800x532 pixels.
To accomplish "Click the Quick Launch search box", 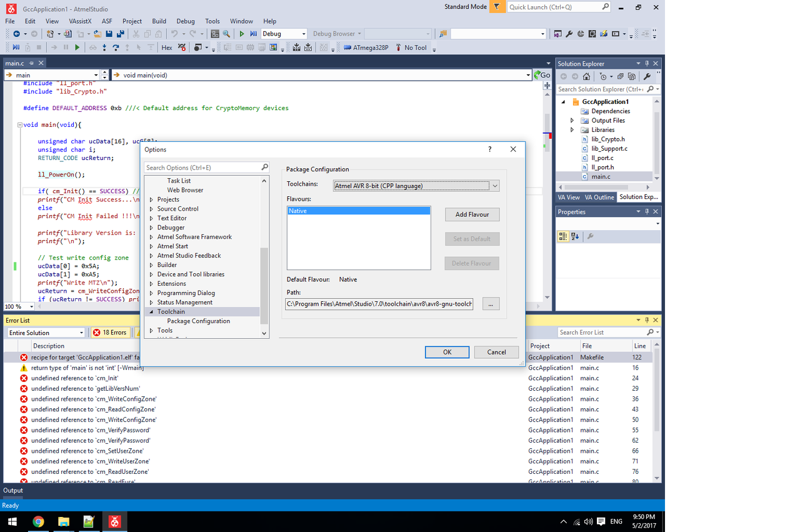I will click(x=558, y=7).
